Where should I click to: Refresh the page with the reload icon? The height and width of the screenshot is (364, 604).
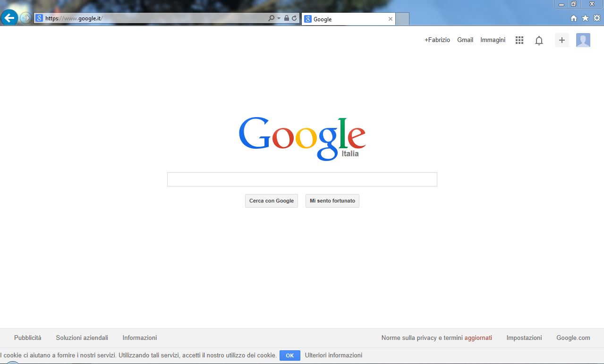(x=294, y=18)
